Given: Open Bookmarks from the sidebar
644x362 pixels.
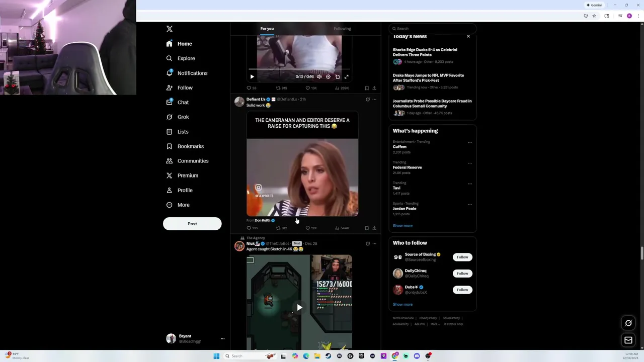Looking at the screenshot, I should pos(185,146).
